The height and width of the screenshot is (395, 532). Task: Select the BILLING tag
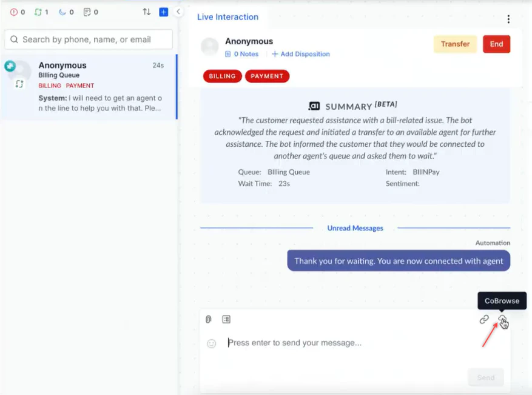pyautogui.click(x=222, y=76)
